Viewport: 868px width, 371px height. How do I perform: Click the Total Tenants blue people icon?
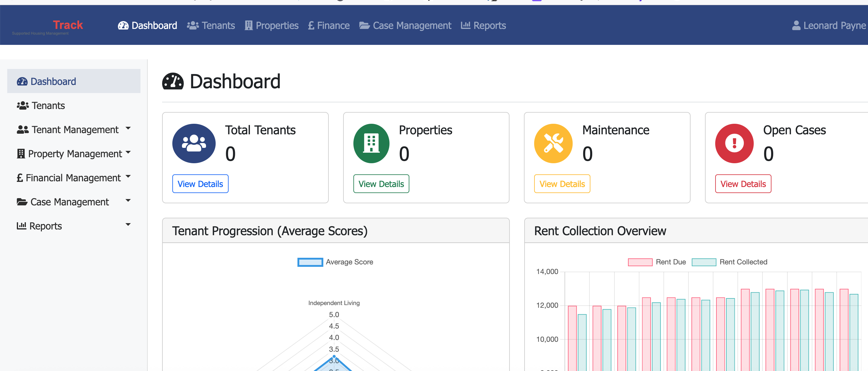[x=193, y=143]
